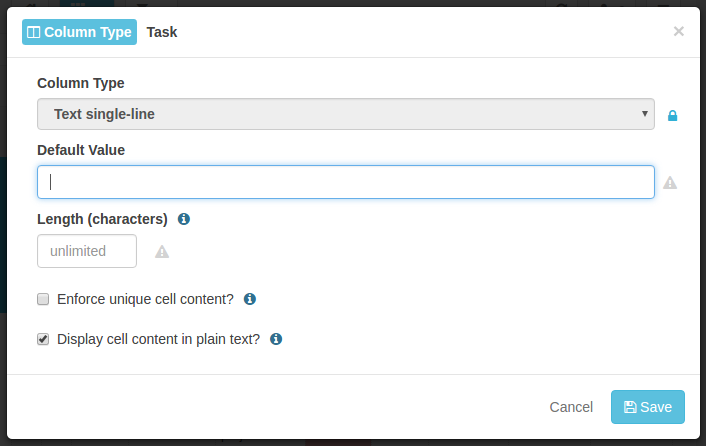Click the warning triangle beside the Length input
706x446 pixels.
tap(162, 252)
